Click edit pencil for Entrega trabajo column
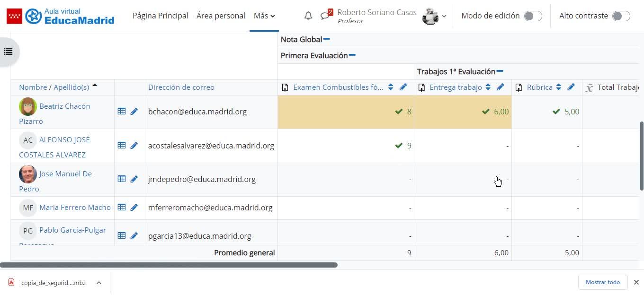This screenshot has height=295, width=644. 501,87
